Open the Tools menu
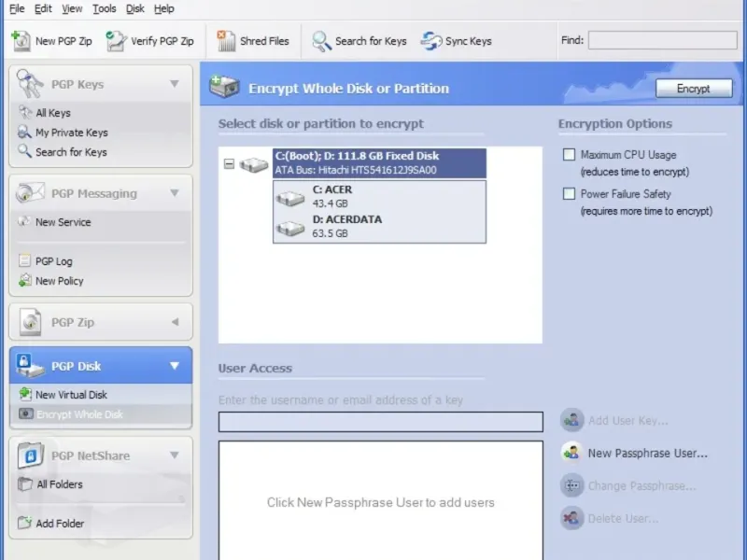This screenshot has width=747, height=560. 104,8
